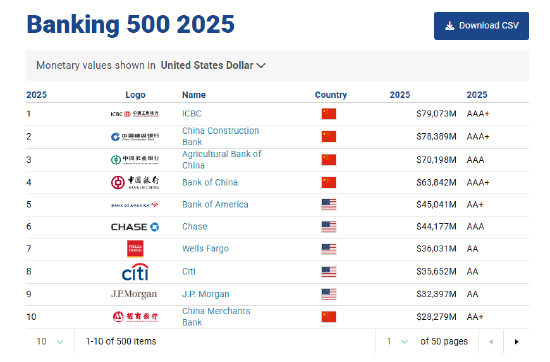The height and width of the screenshot is (362, 550).
Task: Open the Wells Fargo name link
Action: 206,249
